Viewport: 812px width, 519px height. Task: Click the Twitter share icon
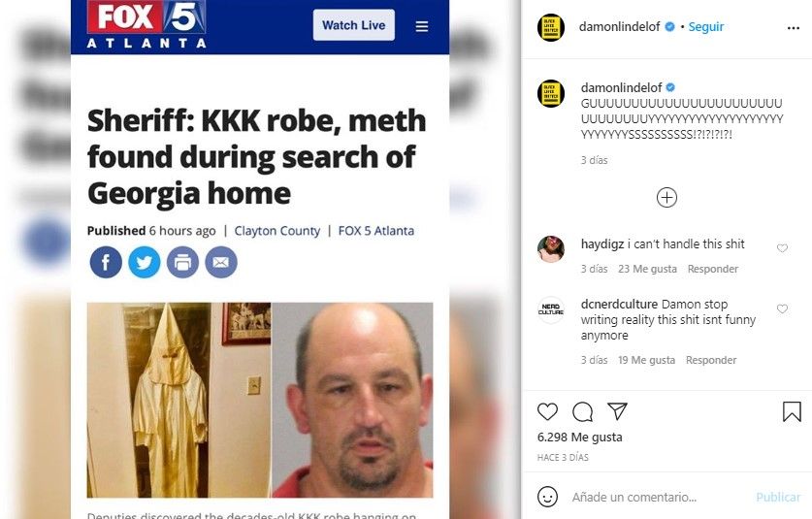tap(144, 262)
